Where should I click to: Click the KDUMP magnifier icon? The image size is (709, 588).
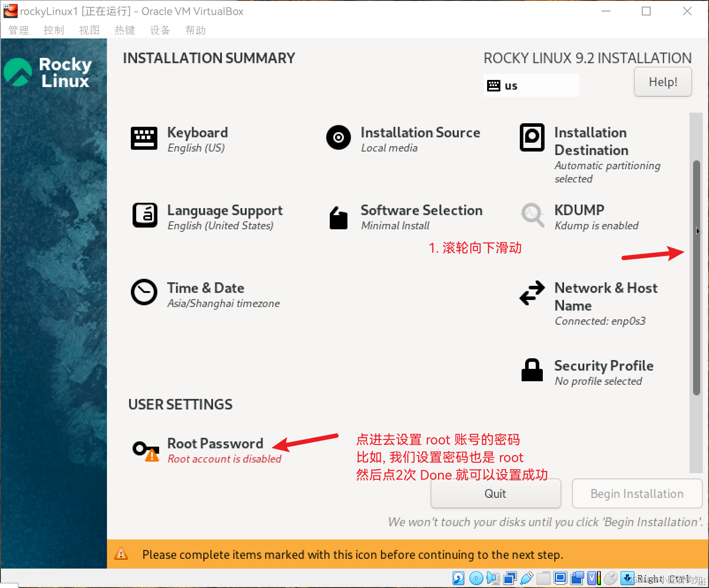coord(533,215)
